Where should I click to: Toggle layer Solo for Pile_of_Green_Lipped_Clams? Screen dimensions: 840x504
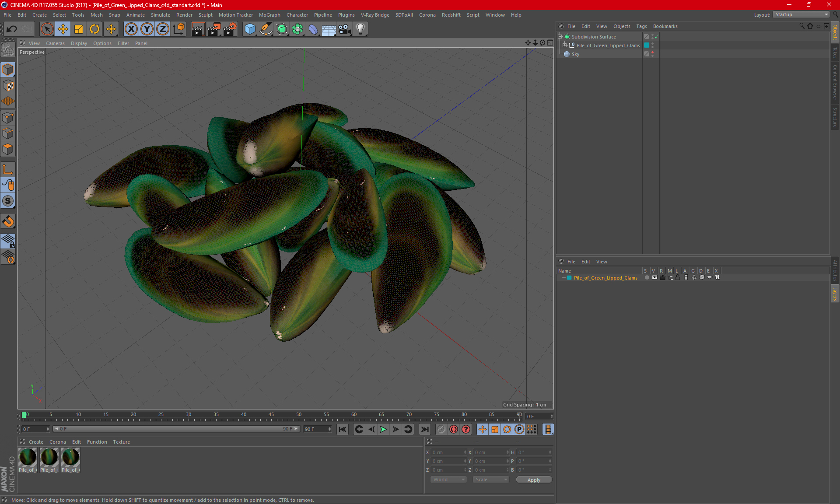(647, 277)
